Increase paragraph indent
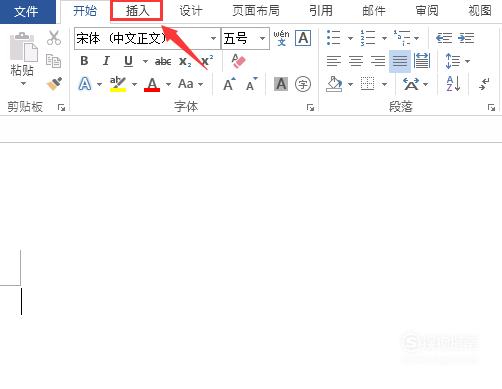Viewport: 502px width, 389px height. 466,38
